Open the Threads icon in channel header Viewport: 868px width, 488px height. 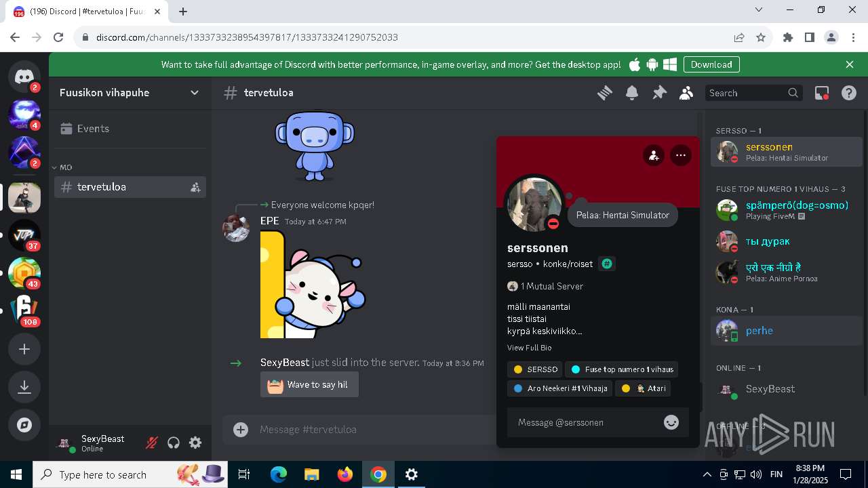[x=605, y=93]
